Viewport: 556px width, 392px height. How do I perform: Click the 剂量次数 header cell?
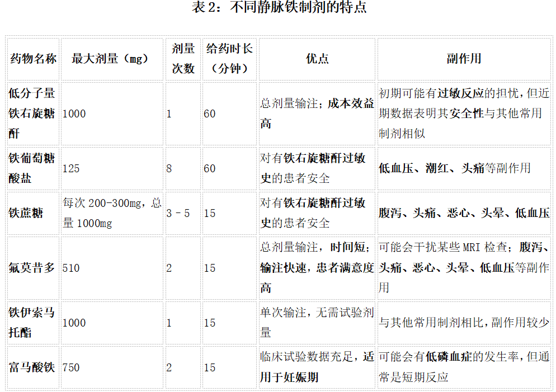[x=182, y=59]
